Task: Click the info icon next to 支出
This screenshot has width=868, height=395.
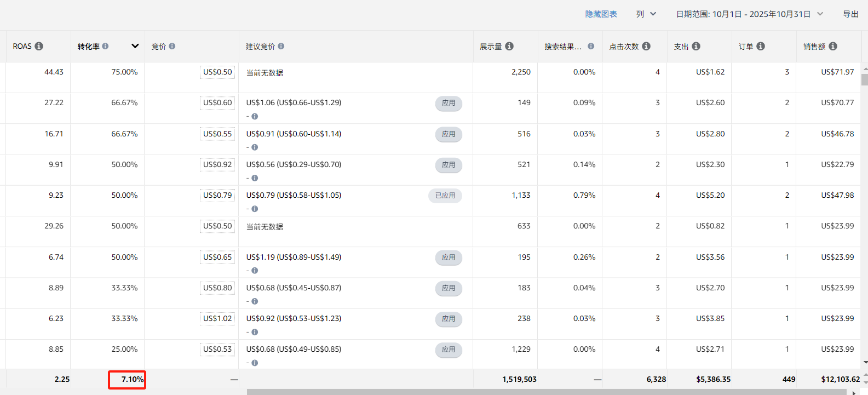Action: pos(696,46)
